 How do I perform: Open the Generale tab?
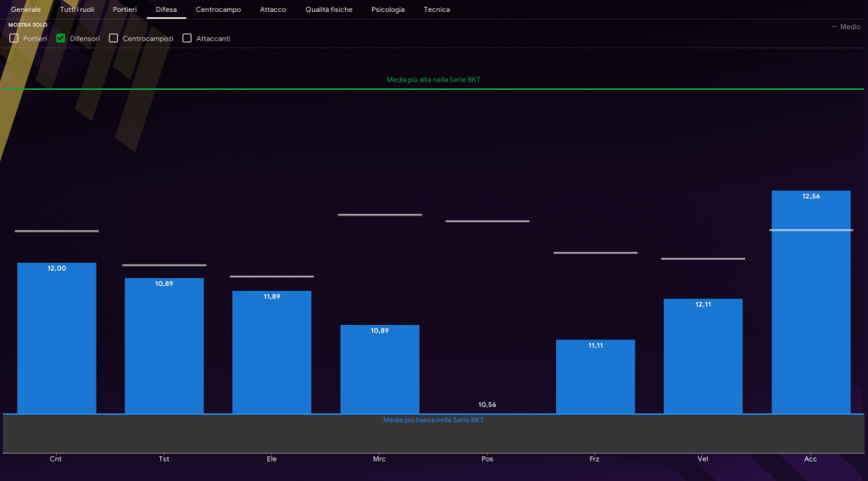click(25, 9)
